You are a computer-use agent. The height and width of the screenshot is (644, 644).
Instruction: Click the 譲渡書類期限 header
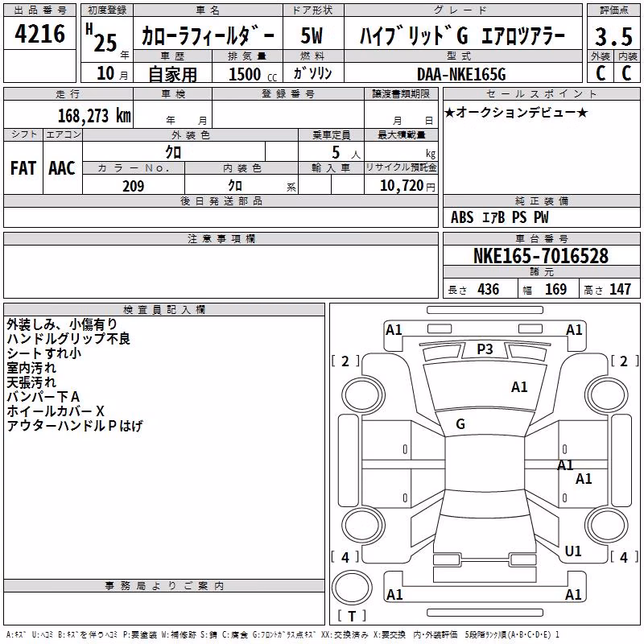coord(401,93)
